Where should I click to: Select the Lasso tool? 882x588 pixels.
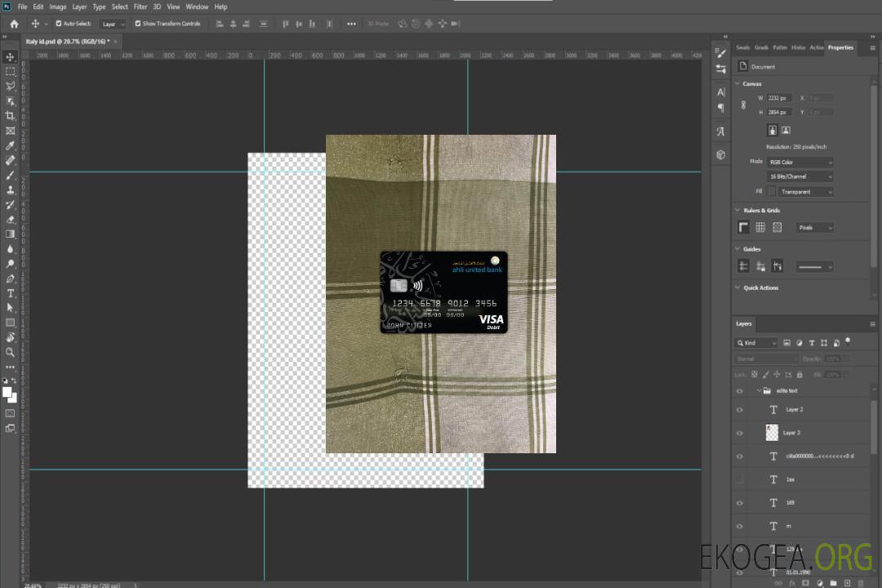coord(10,86)
